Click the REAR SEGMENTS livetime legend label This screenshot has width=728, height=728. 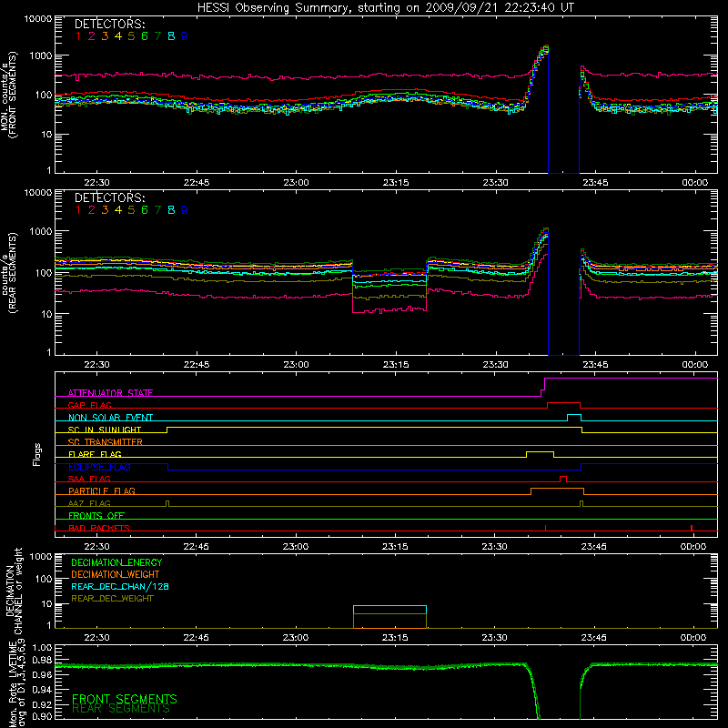point(121,709)
